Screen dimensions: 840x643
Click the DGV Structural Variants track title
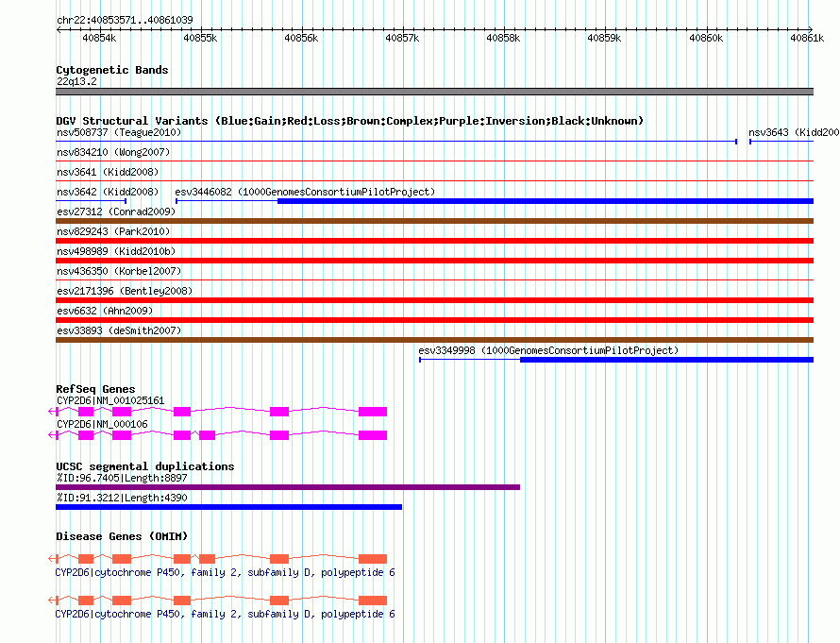(x=350, y=121)
